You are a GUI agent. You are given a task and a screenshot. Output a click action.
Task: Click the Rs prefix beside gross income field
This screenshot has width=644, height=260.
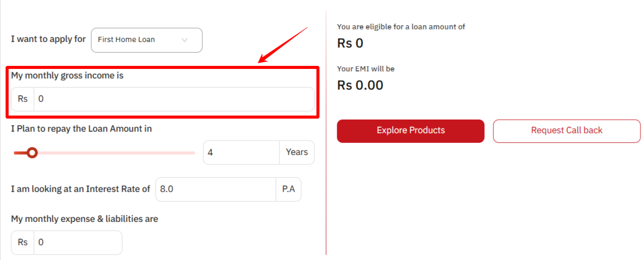(23, 99)
